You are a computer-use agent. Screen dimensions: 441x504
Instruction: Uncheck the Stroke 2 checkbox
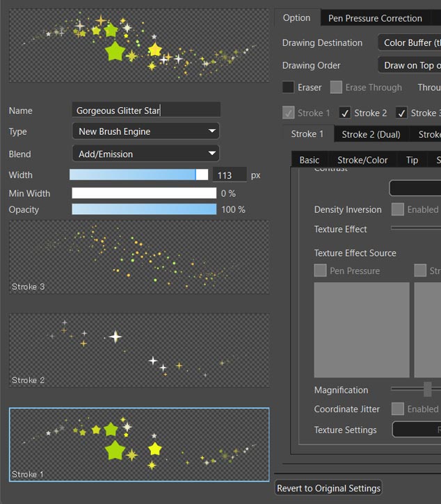[x=345, y=113]
